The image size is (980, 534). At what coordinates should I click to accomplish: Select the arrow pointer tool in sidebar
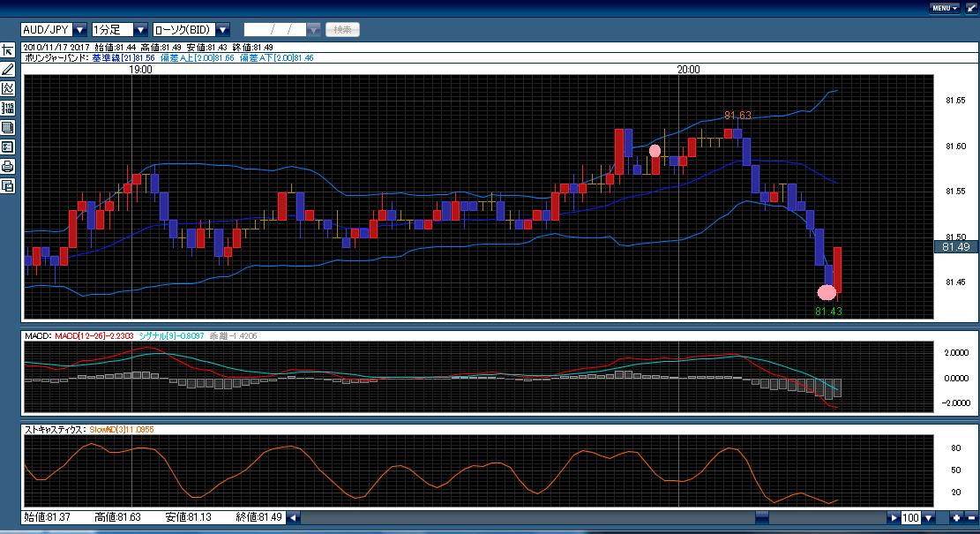point(8,50)
